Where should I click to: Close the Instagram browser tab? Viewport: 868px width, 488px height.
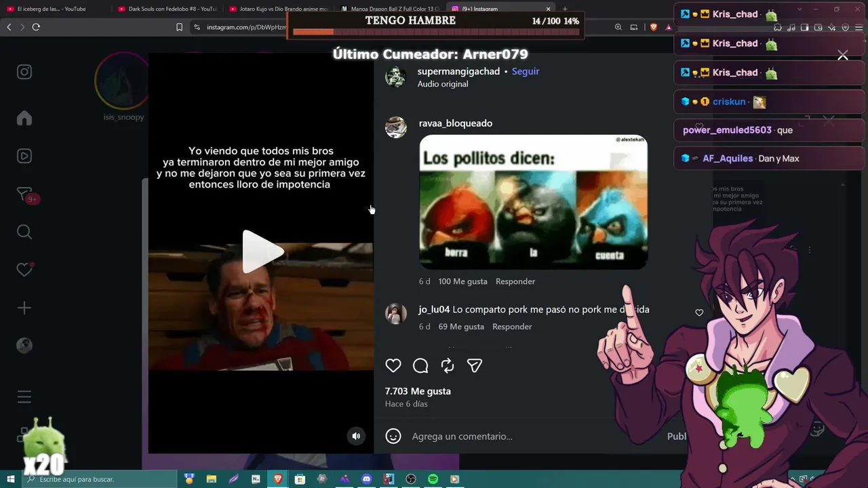point(549,9)
